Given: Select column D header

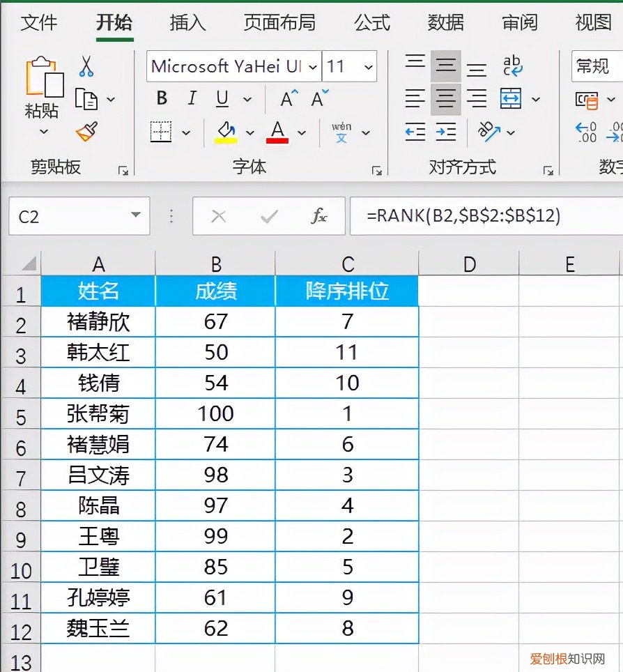Looking at the screenshot, I should tap(469, 264).
